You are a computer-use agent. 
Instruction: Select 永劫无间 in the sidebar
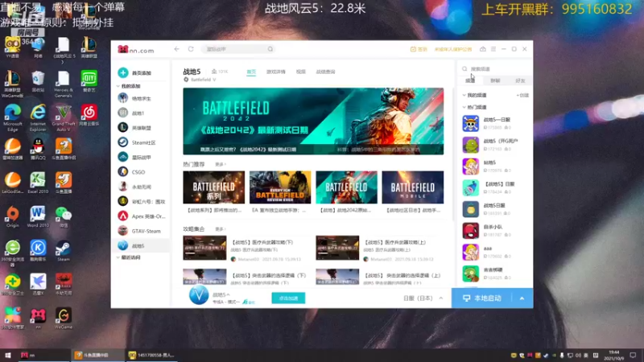pos(141,187)
